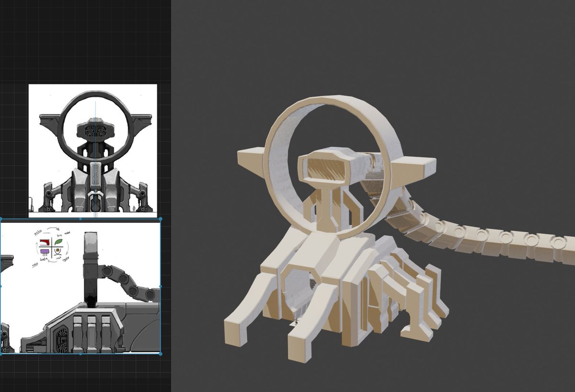Click the top-center edge handle of the selected reference
The image size is (575, 392).
click(x=80, y=219)
